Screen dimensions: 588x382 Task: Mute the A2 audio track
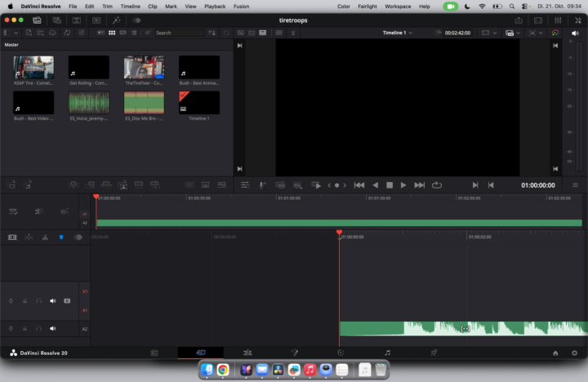pos(53,329)
